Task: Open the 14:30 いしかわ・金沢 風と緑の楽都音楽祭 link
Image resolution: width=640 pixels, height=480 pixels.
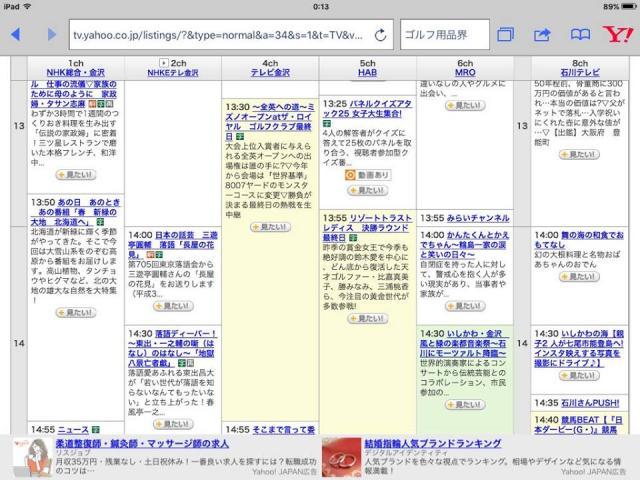Action: 463,343
